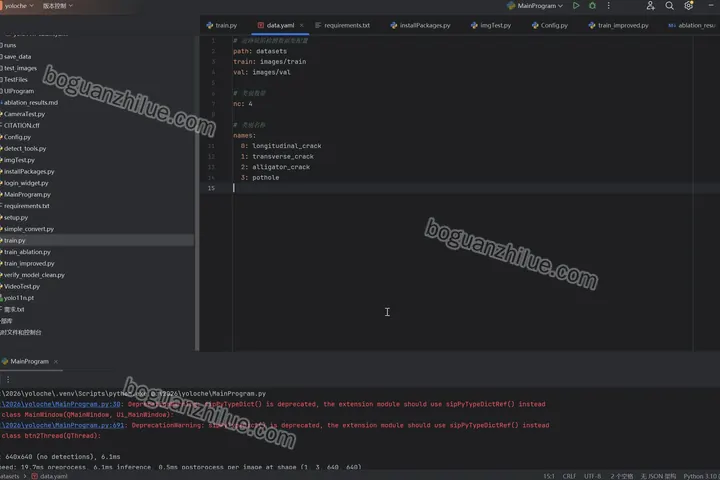720x480 pixels.
Task: Open the Config.py editor tab
Action: (550, 25)
